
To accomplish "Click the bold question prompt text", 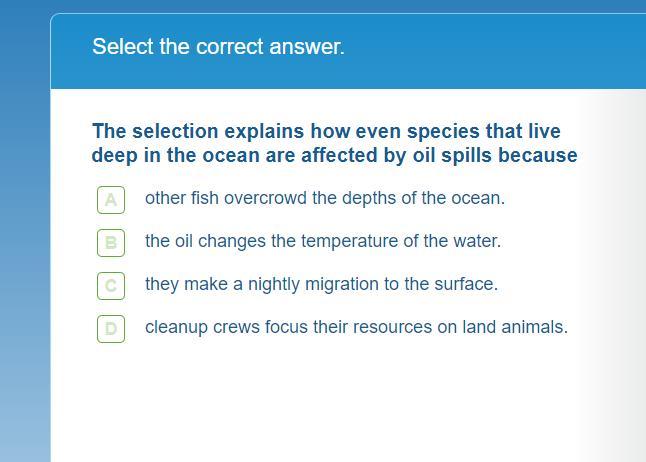I will coord(334,143).
